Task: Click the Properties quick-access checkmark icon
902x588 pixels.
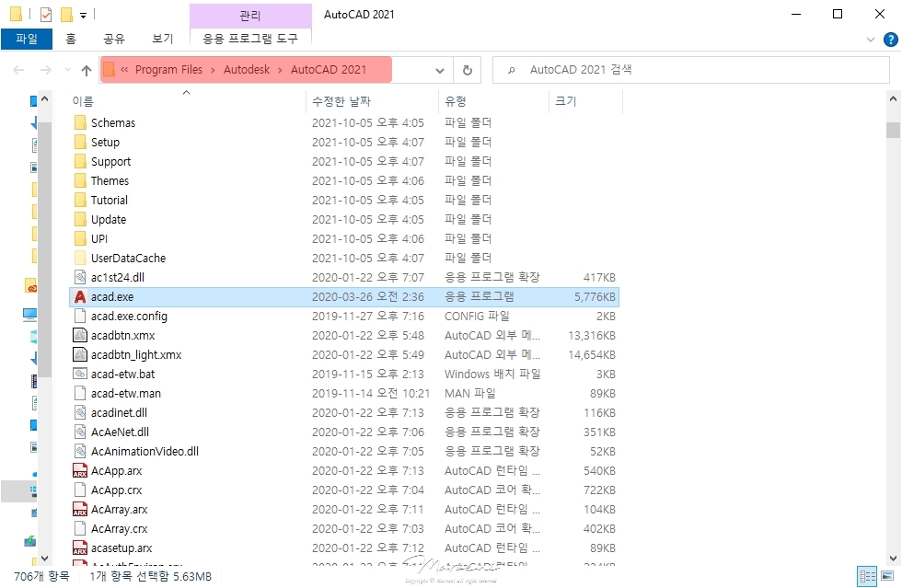Action: 46,15
